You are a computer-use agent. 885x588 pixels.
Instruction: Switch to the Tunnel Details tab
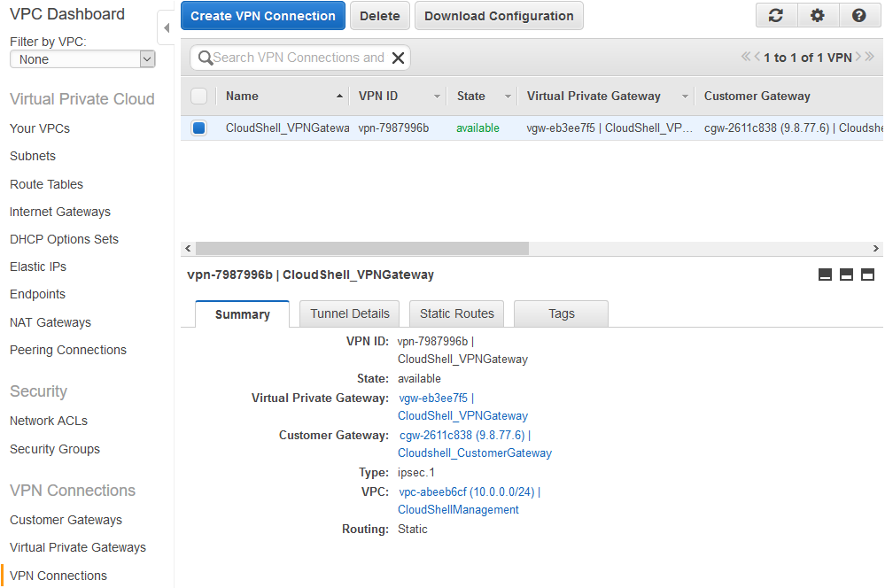coord(350,313)
